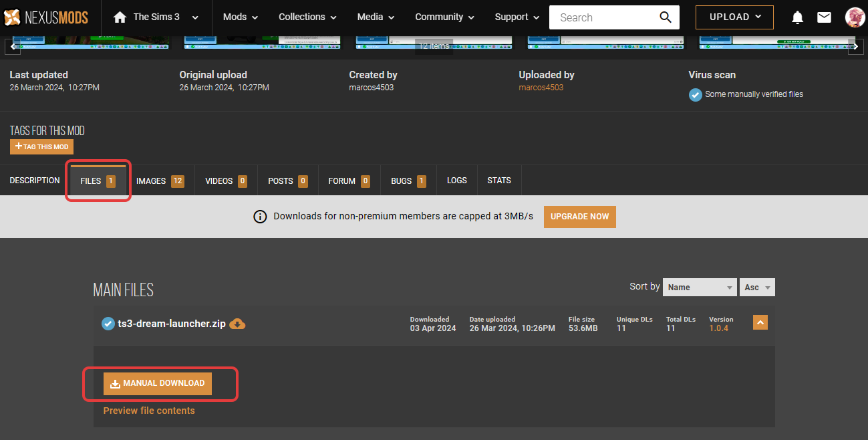868x440 pixels.
Task: Open the Asc sort order dropdown
Action: point(758,288)
